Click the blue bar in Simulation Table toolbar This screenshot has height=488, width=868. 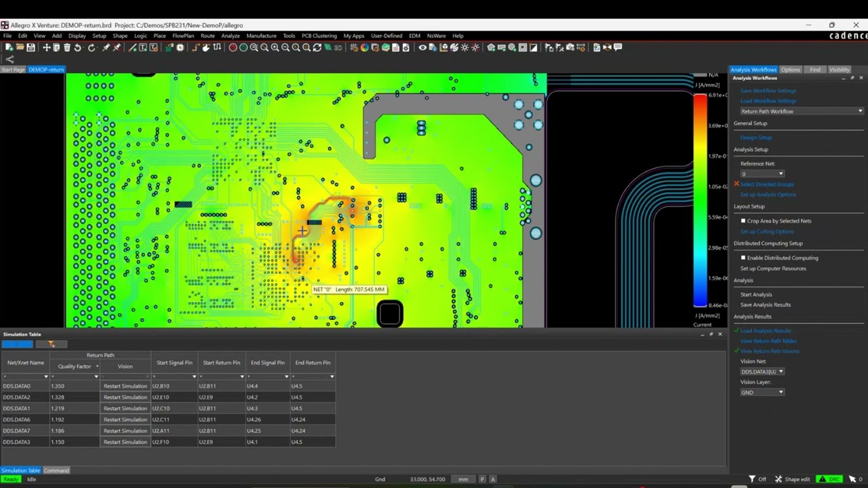tap(17, 344)
